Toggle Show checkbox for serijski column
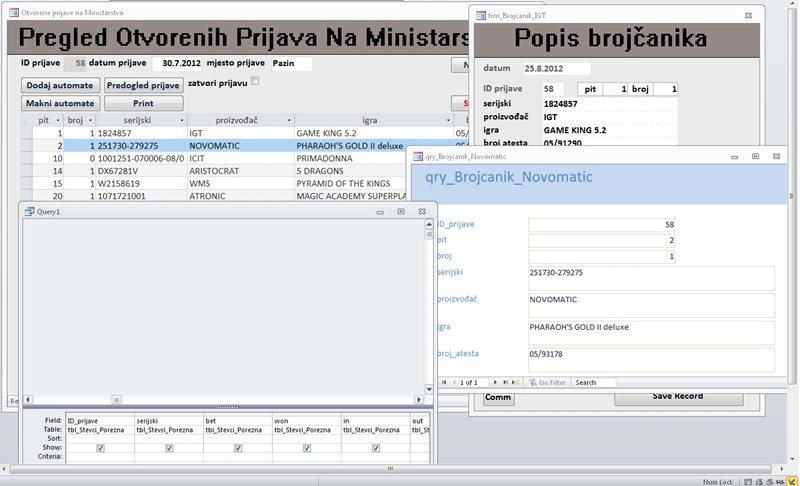Image resolution: width=800 pixels, height=486 pixels. click(x=169, y=448)
